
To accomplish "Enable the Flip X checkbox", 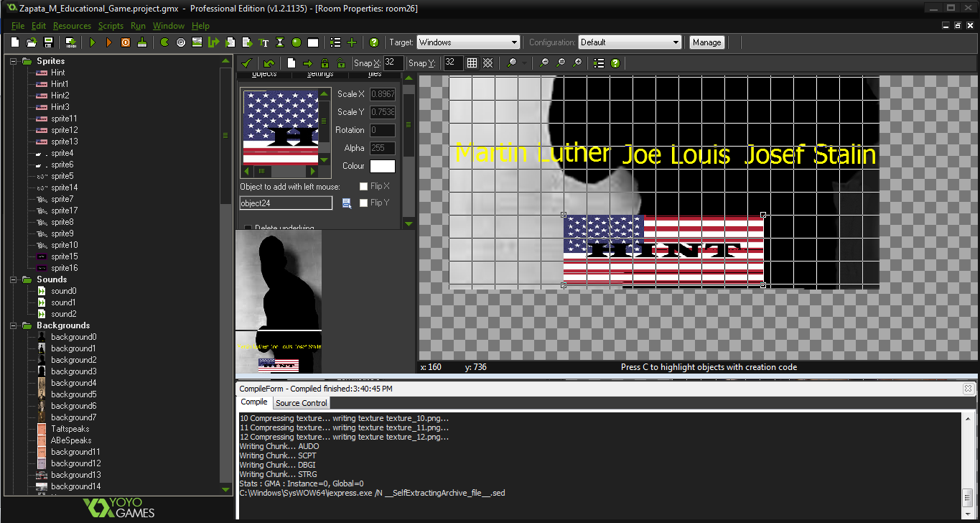I will 363,187.
